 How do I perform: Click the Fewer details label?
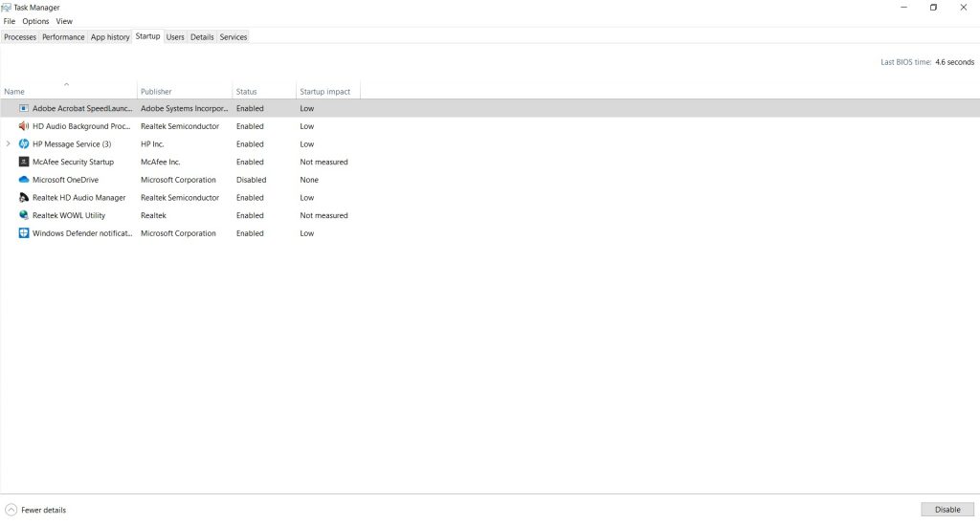(x=43, y=510)
